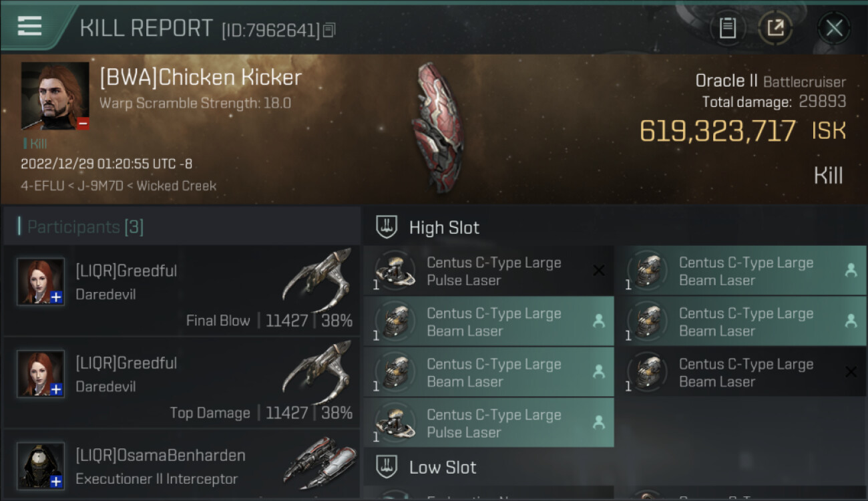The height and width of the screenshot is (501, 868).
Task: Select bottom highlighted Large Pulse Laser module
Action: [488, 424]
